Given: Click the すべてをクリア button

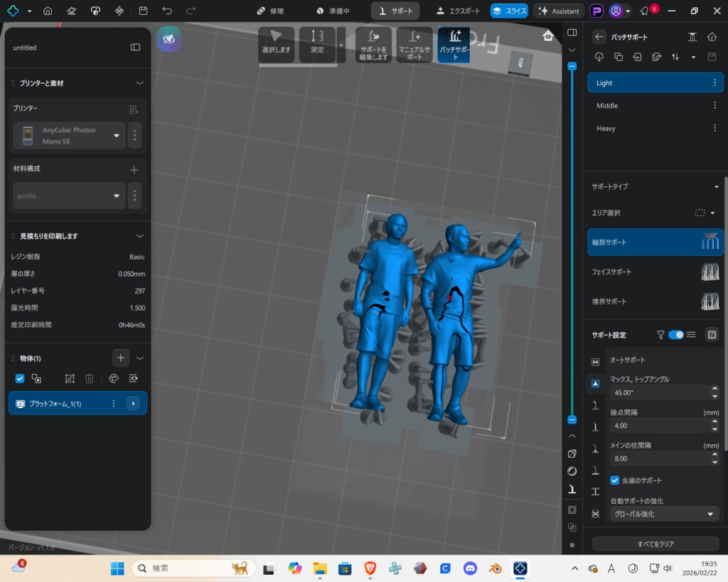Looking at the screenshot, I should (655, 544).
